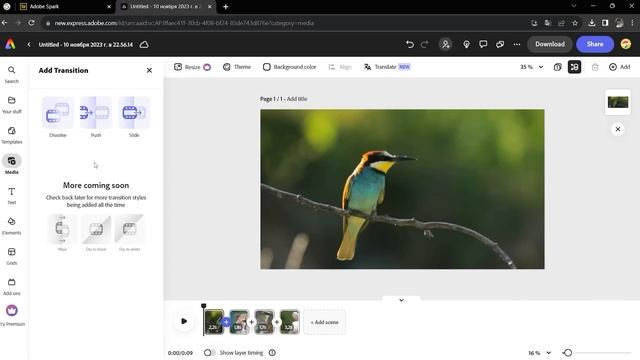Select the second scene thumbnail

tap(239, 322)
